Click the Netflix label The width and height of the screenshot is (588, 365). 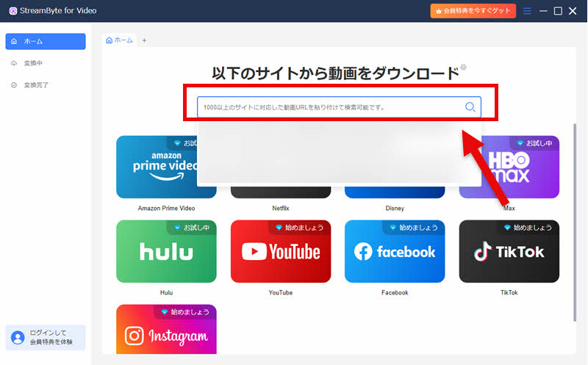(x=281, y=208)
